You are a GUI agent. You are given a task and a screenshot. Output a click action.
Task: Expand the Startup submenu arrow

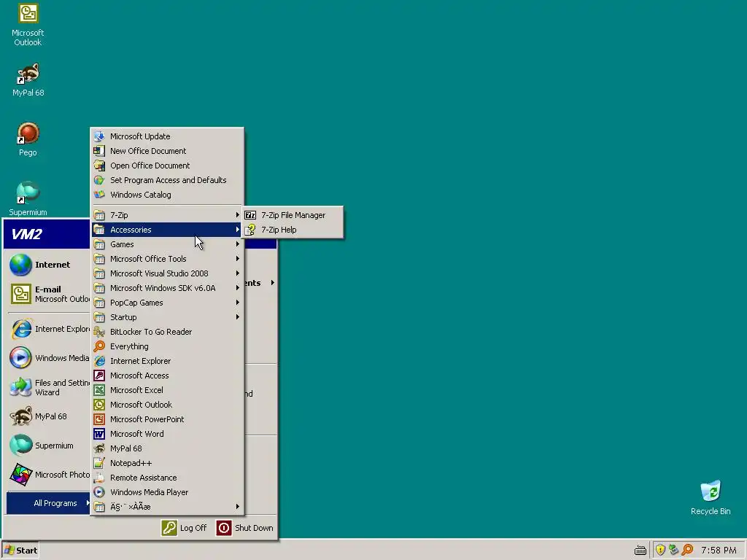[237, 317]
